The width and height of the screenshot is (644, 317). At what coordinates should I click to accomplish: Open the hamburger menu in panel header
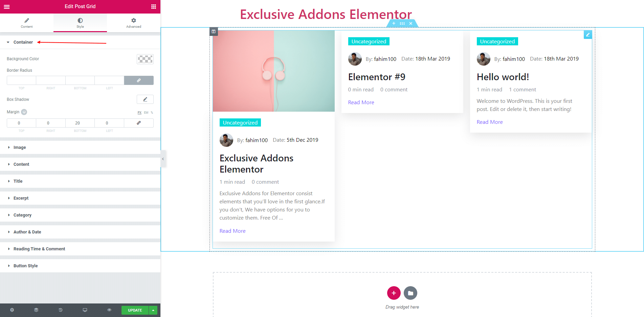[x=7, y=7]
